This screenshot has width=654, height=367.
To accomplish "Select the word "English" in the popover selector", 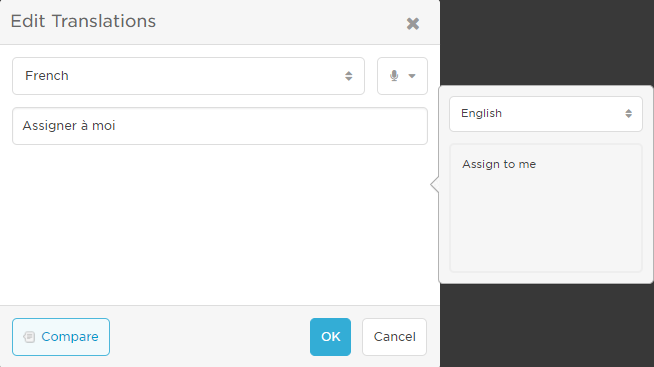I will pos(481,113).
